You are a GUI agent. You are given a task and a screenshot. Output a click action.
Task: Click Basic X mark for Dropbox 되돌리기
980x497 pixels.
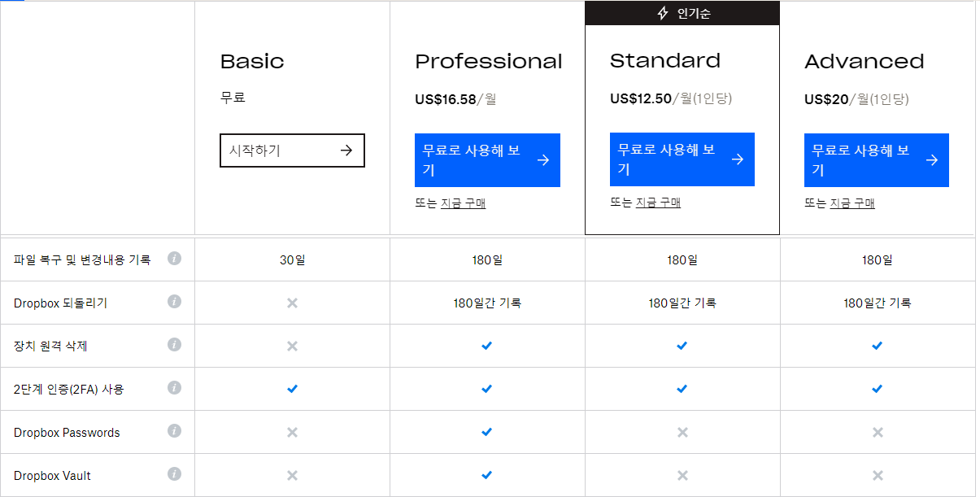tap(292, 303)
